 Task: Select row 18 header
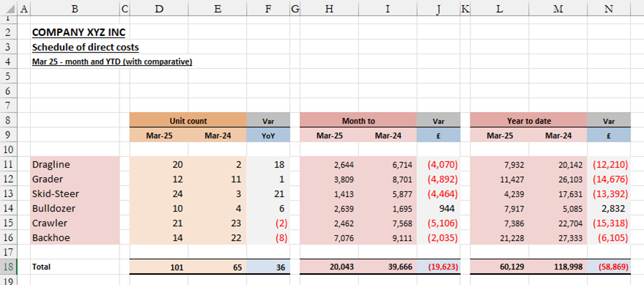click(9, 267)
